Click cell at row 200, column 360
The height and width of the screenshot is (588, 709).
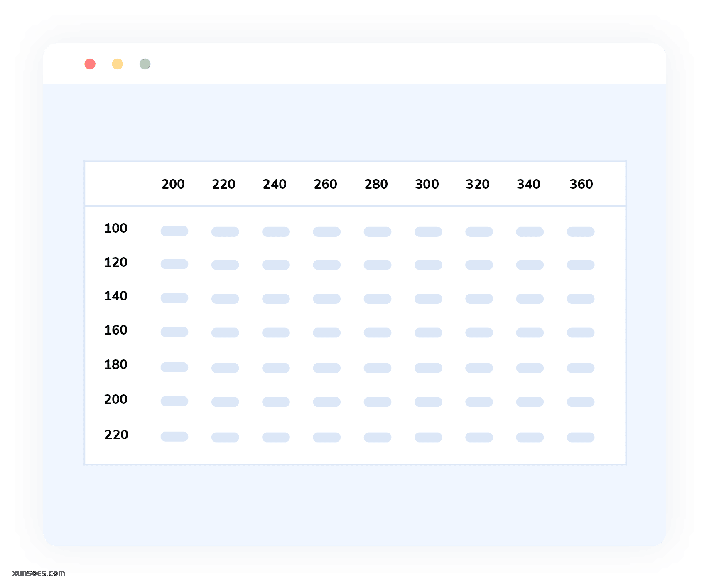(x=581, y=402)
